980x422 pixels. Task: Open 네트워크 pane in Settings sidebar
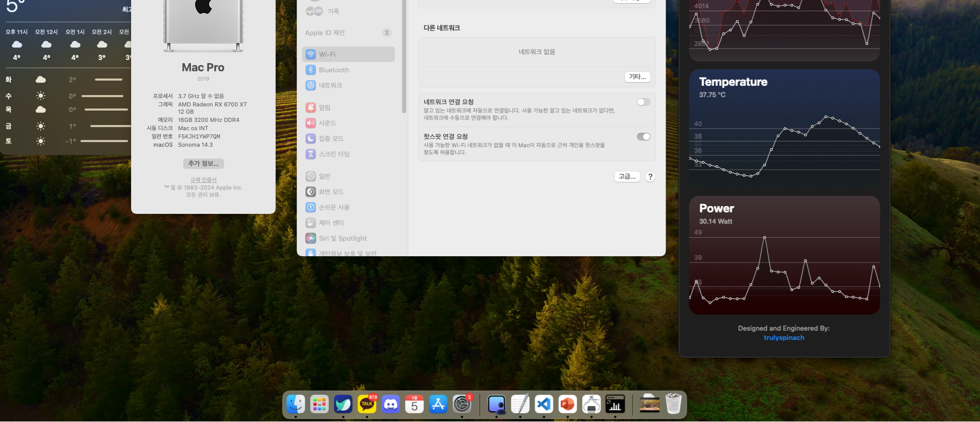point(348,85)
